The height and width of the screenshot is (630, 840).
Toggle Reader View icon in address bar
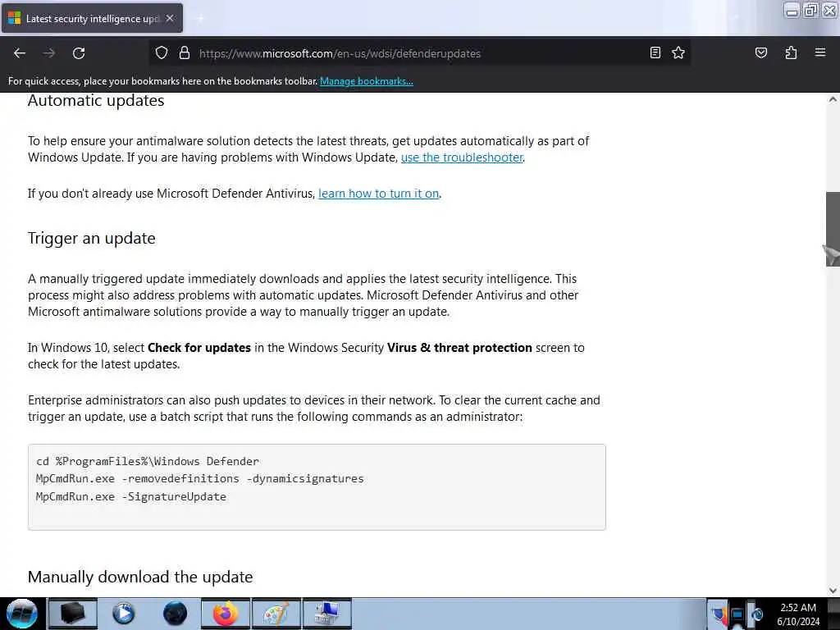point(655,52)
